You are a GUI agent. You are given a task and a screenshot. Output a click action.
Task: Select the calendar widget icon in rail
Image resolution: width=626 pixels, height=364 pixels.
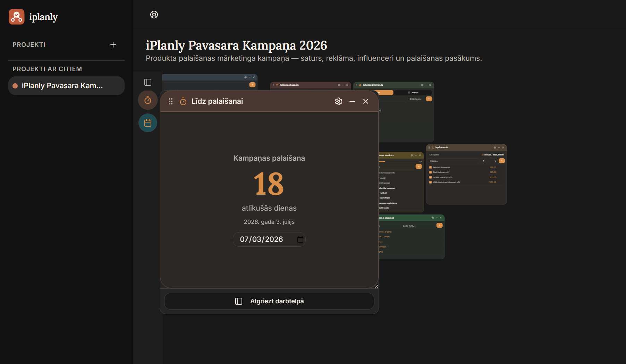(148, 123)
